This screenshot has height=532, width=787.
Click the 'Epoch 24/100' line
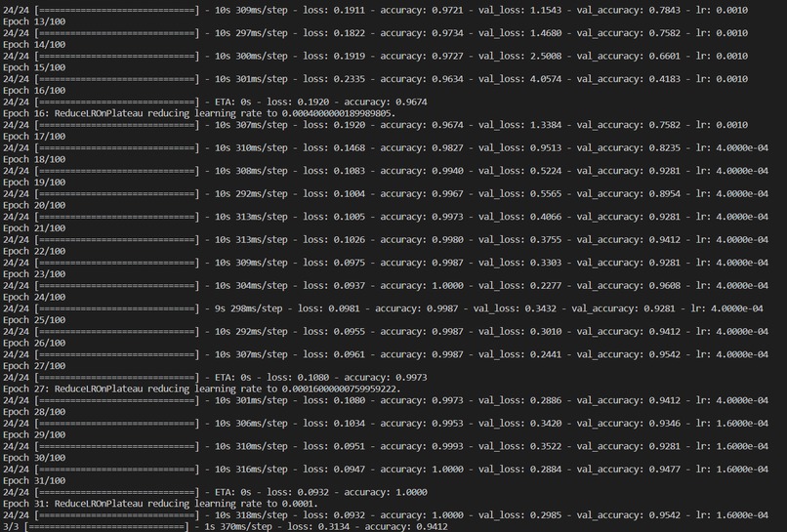coord(34,297)
